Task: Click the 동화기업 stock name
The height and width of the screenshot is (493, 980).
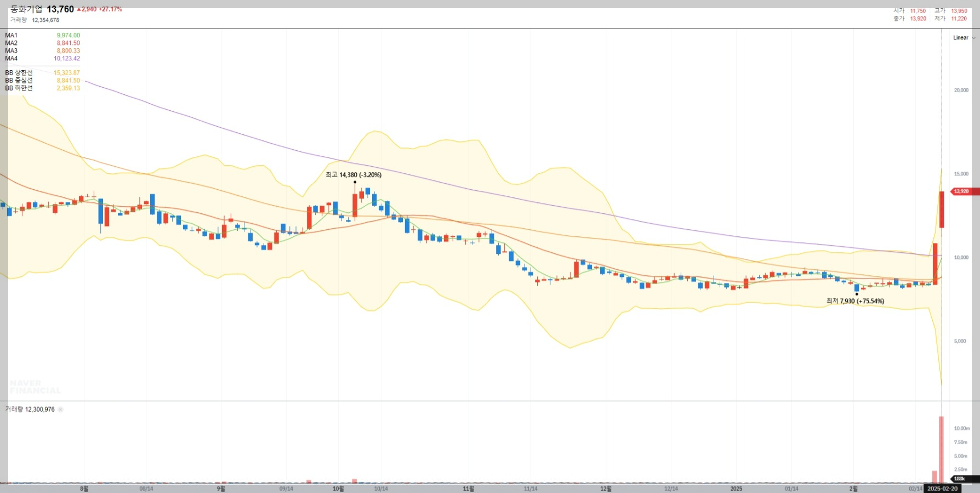Action: click(26, 9)
